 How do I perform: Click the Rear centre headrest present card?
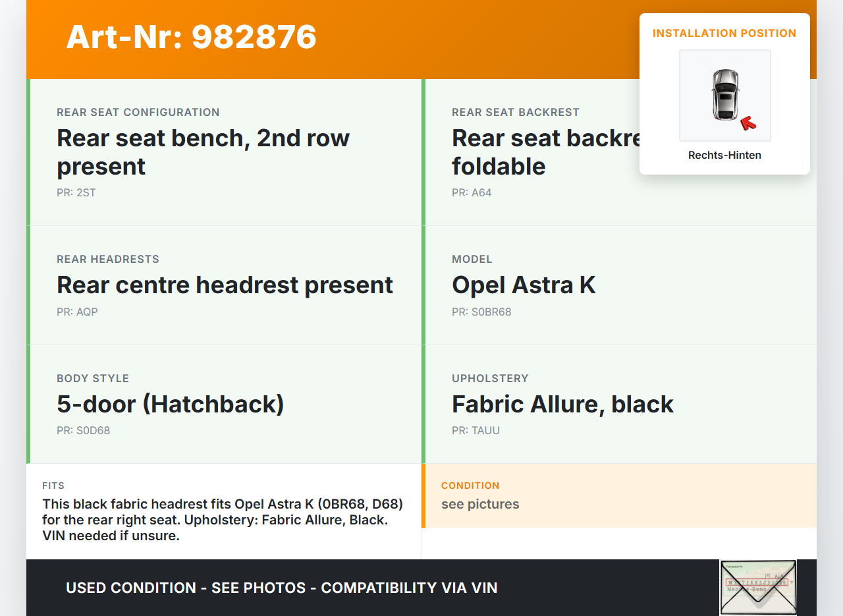(225, 285)
